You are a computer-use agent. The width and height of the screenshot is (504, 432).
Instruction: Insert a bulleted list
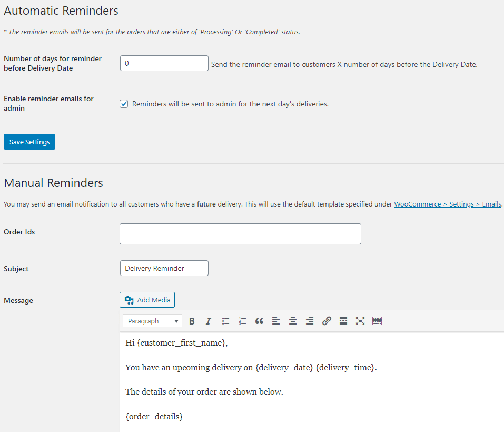(x=225, y=321)
